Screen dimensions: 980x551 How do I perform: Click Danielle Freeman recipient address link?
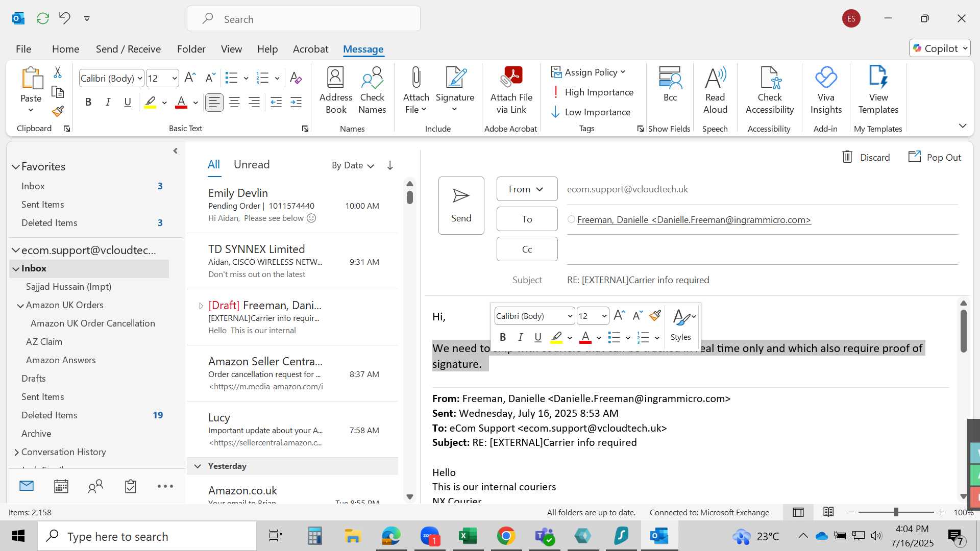click(694, 220)
